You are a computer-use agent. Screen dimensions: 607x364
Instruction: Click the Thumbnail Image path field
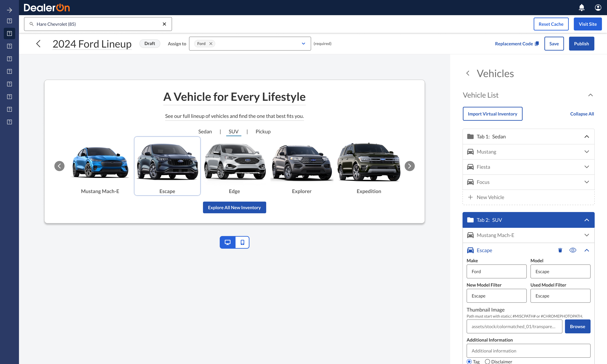[x=514, y=326]
